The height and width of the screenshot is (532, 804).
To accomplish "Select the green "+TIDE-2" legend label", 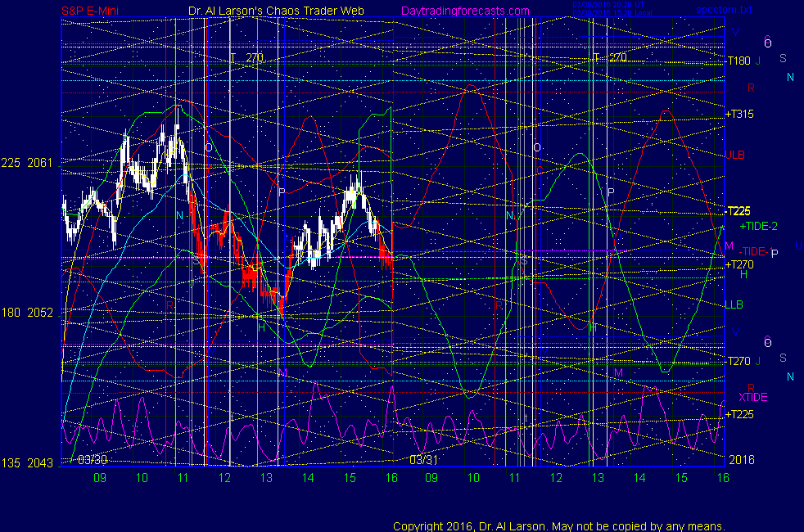I will (758, 226).
